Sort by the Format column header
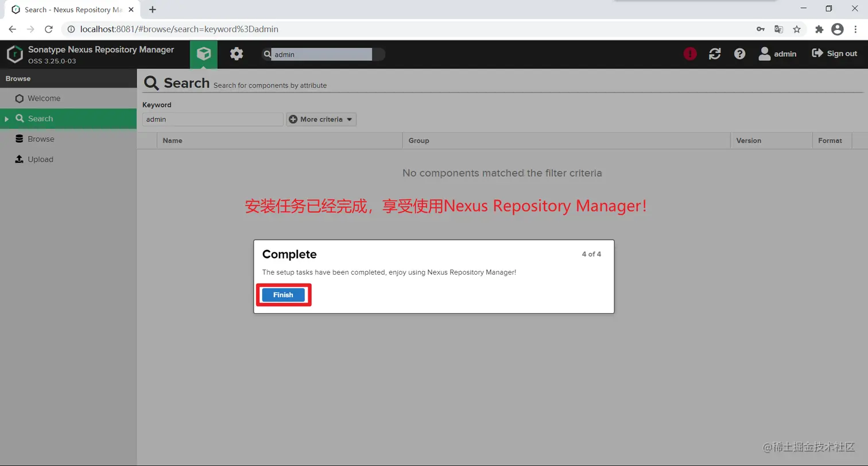This screenshot has height=466, width=868. [x=832, y=141]
